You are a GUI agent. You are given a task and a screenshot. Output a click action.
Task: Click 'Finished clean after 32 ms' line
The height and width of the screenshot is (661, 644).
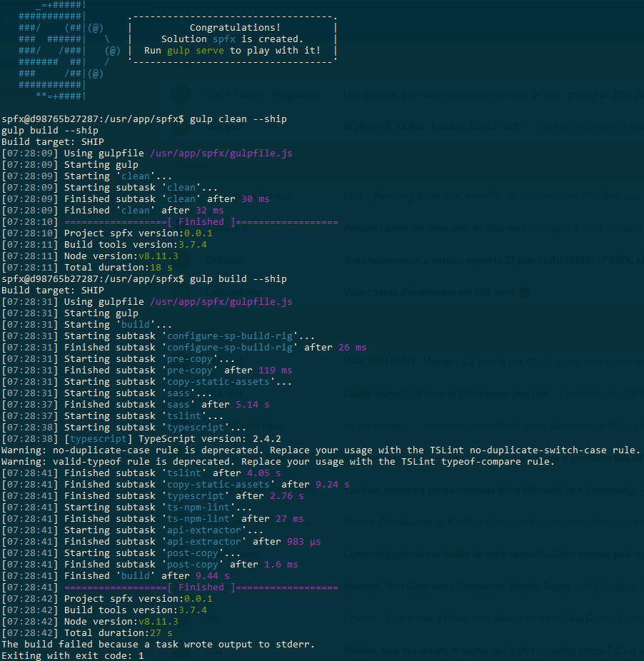click(x=113, y=211)
